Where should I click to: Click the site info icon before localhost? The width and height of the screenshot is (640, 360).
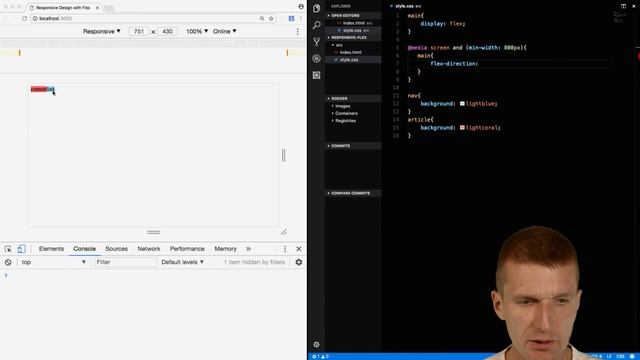[35, 18]
